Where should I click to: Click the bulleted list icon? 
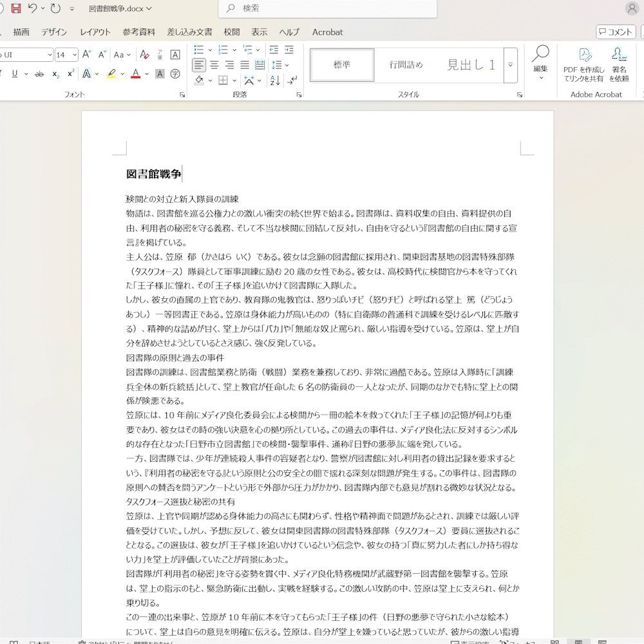199,50
